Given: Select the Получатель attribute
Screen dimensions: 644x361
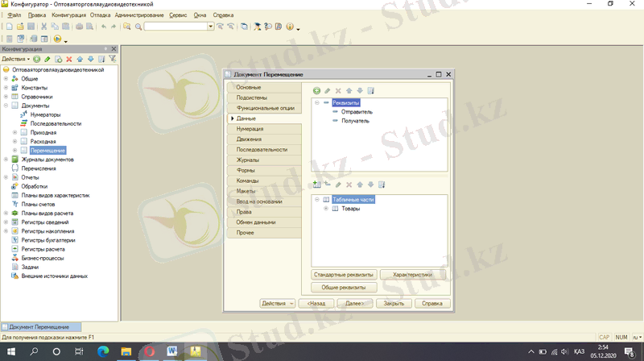Looking at the screenshot, I should [x=355, y=121].
